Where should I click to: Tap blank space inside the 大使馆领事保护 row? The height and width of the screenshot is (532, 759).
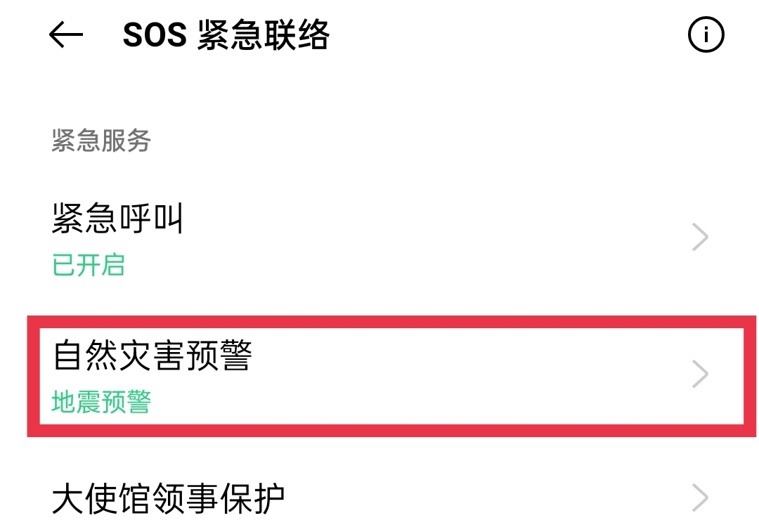point(484,498)
